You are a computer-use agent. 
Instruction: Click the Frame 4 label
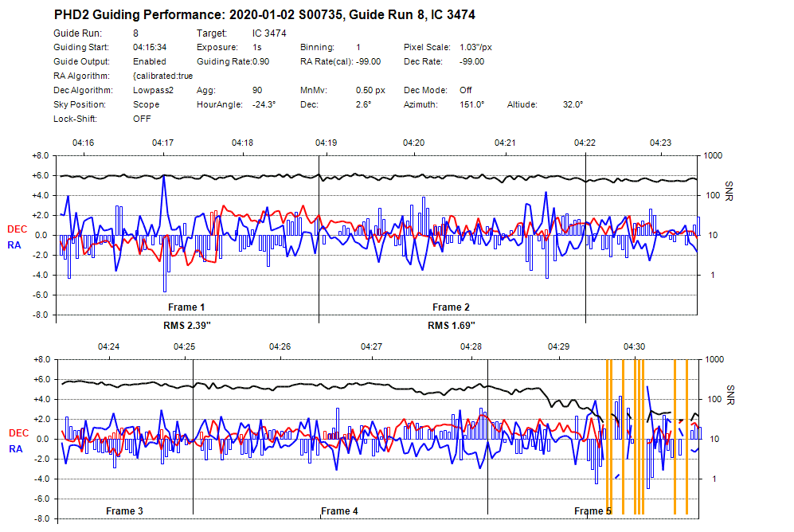[x=339, y=510]
